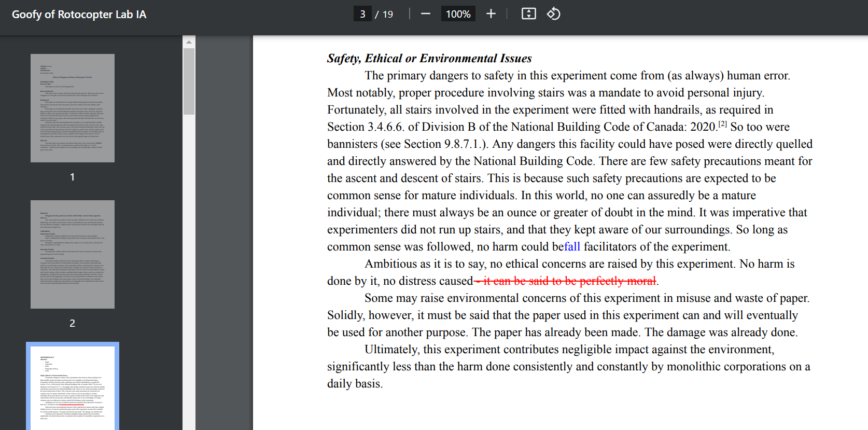Click the zoom out minus icon
Viewport: 868px width, 430px height.
coord(426,14)
